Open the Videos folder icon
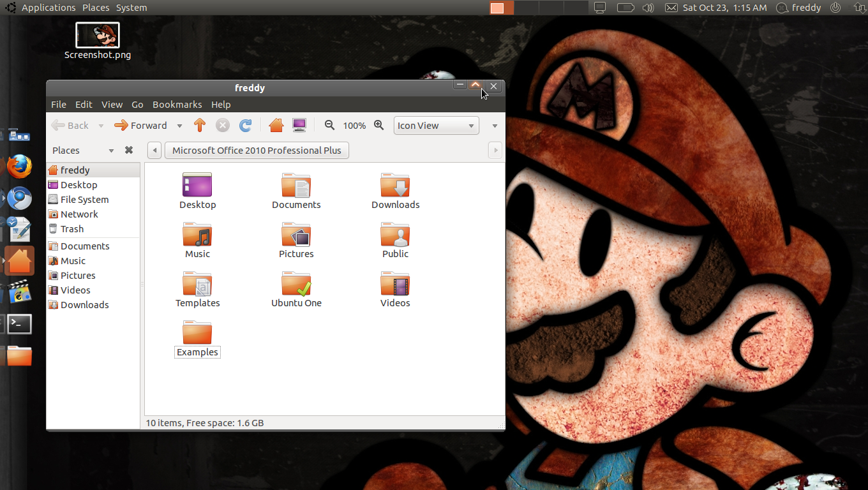868x490 pixels. point(395,283)
